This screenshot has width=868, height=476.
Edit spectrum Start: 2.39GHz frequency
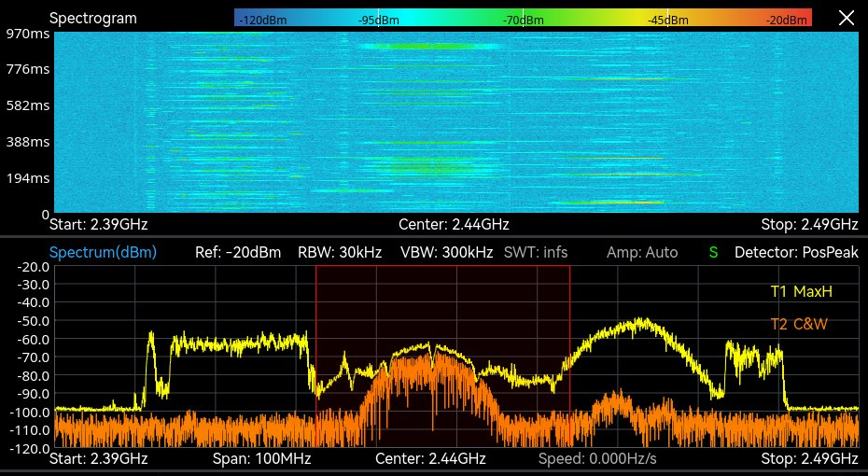pos(99,459)
